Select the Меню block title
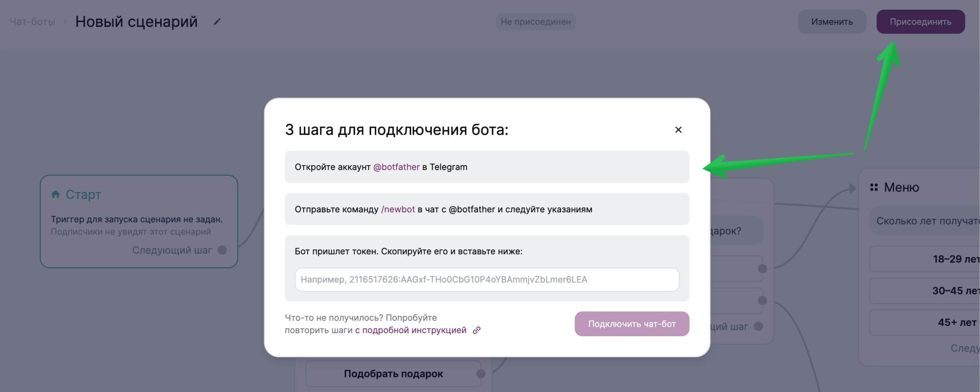This screenshot has width=980, height=392. click(901, 187)
